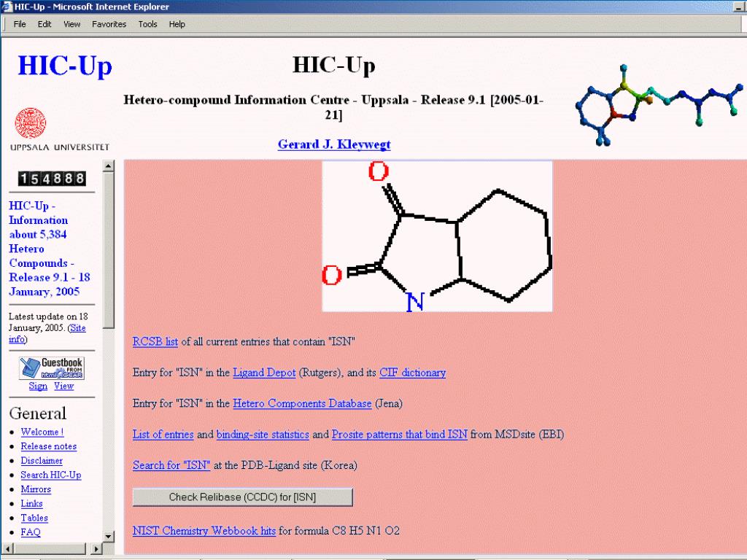Open the Hetero Components Database link
The height and width of the screenshot is (560, 747).
click(302, 403)
